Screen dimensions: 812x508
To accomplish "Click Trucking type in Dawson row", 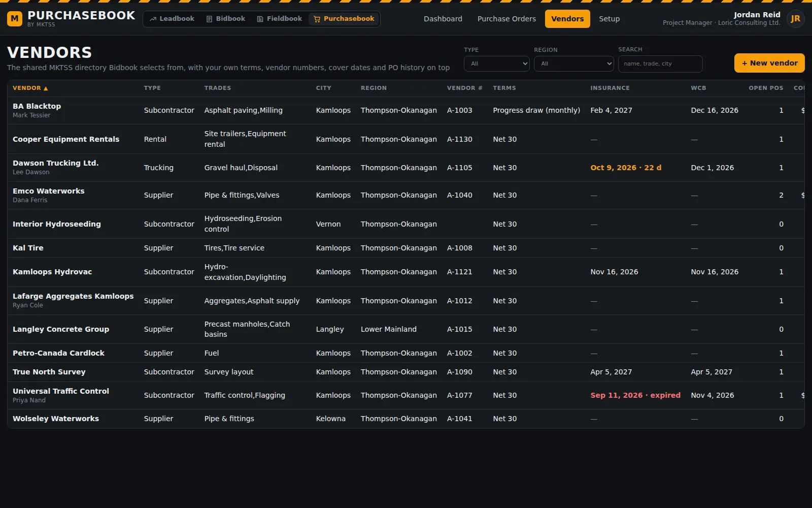I will tap(158, 168).
